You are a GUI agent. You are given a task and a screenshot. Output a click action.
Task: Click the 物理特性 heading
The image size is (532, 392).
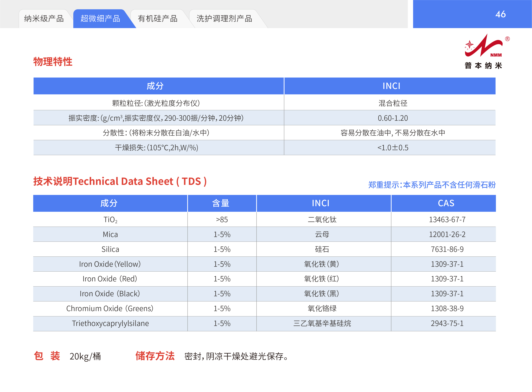(53, 62)
